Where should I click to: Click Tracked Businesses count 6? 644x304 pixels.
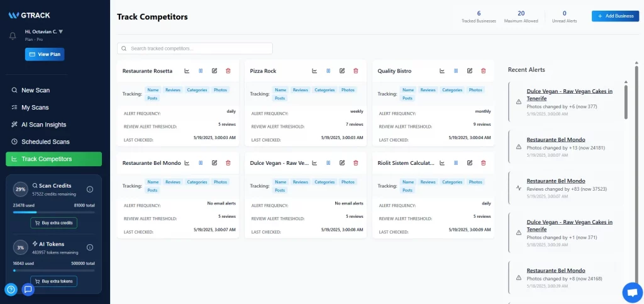(x=479, y=13)
